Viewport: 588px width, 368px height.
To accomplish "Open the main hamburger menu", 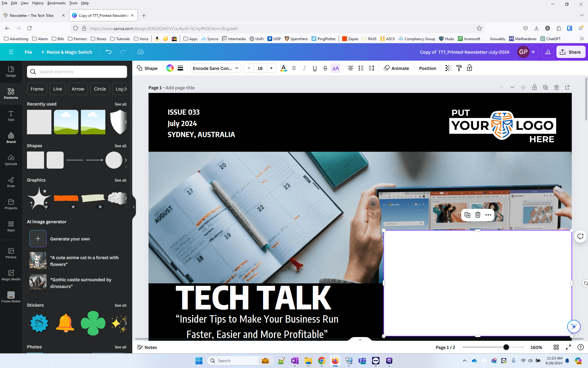I will [11, 52].
